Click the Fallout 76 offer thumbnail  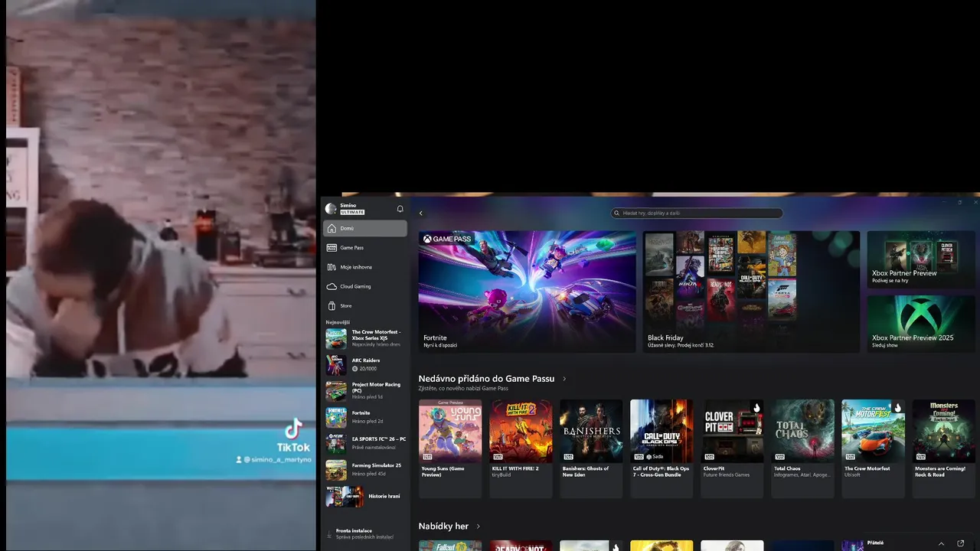(x=450, y=546)
